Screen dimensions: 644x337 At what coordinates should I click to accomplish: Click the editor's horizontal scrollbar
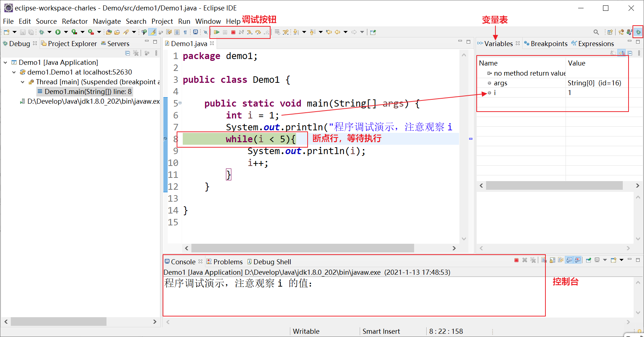[x=302, y=248]
